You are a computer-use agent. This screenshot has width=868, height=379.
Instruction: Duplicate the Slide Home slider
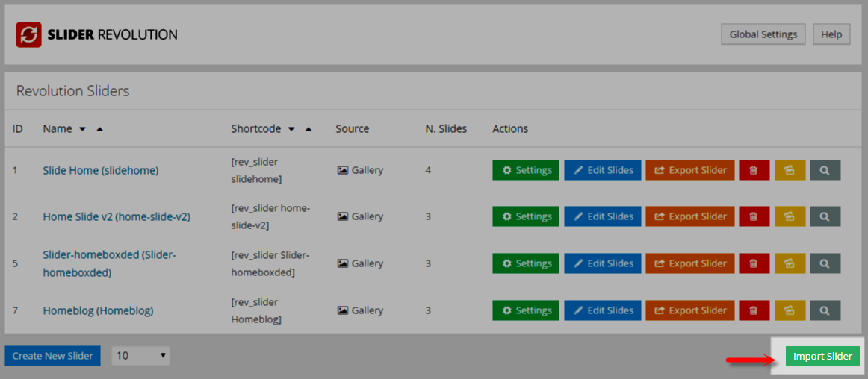[x=790, y=170]
